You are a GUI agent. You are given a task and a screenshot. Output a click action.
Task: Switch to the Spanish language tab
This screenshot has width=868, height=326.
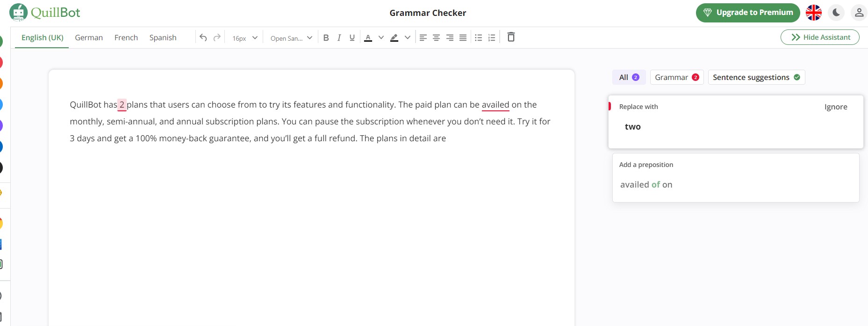click(163, 37)
